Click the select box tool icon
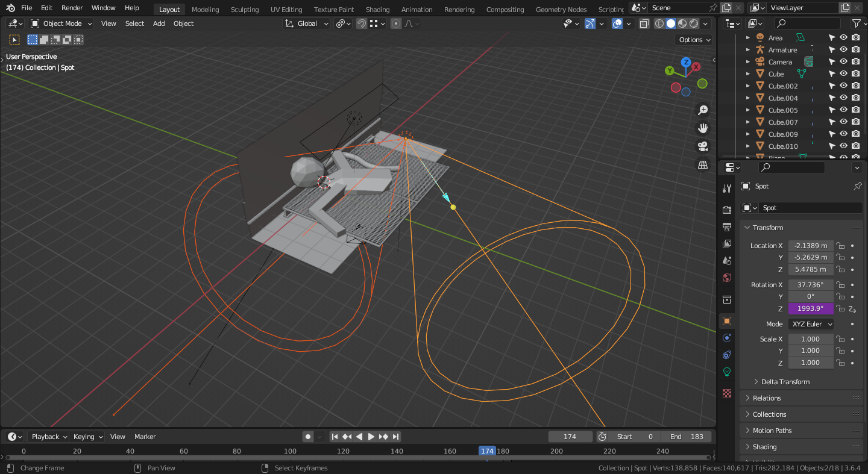Image resolution: width=868 pixels, height=474 pixels. click(14, 40)
